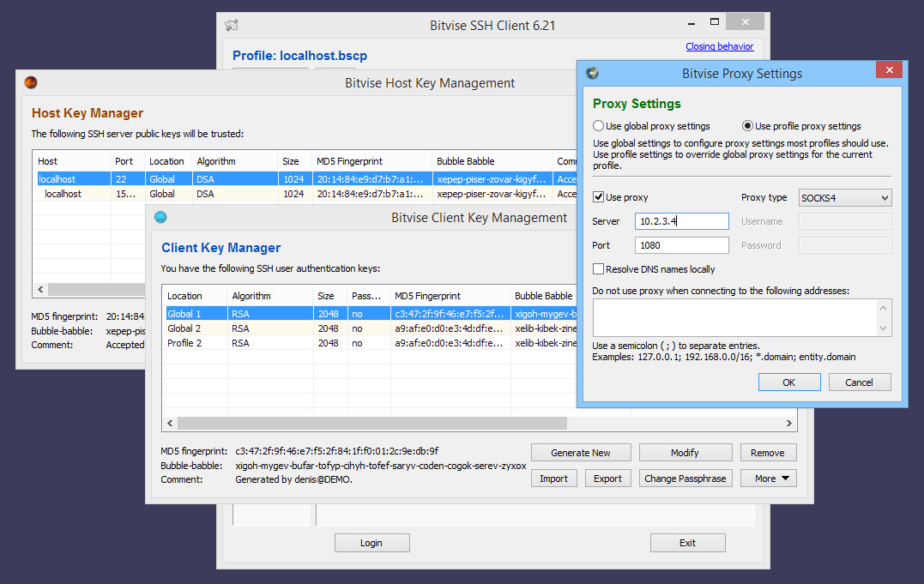Screen dimensions: 924x584
Task: Select Use profile proxy settings radio
Action: pos(747,126)
